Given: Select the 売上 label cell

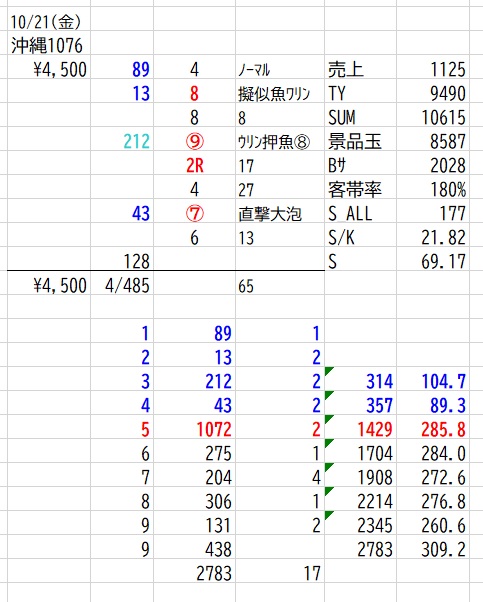Looking at the screenshot, I should click(x=346, y=70).
